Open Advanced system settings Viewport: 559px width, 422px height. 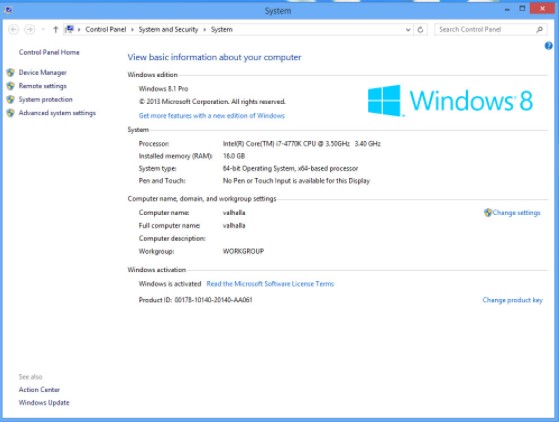point(57,113)
